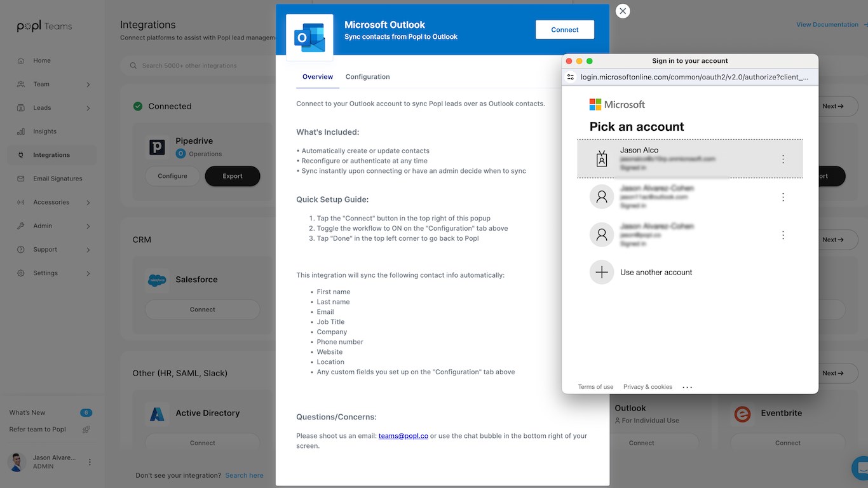Click the Team people icon in sidebar
Image resolution: width=868 pixels, height=488 pixels.
coord(21,84)
